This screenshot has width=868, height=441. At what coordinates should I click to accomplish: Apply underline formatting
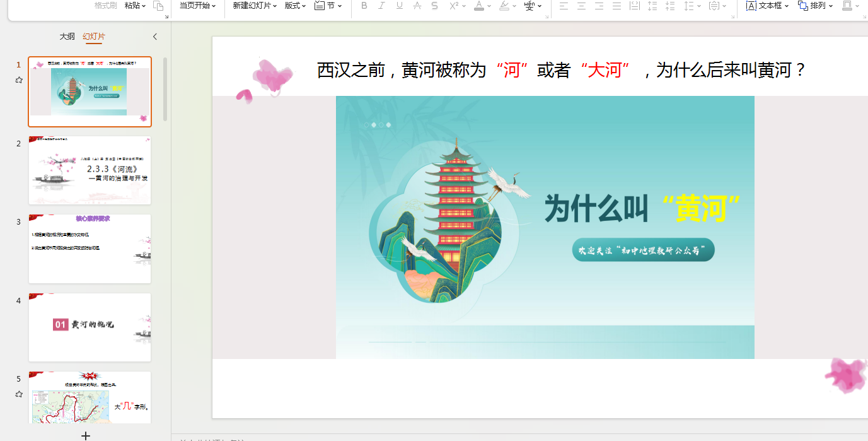coord(399,6)
